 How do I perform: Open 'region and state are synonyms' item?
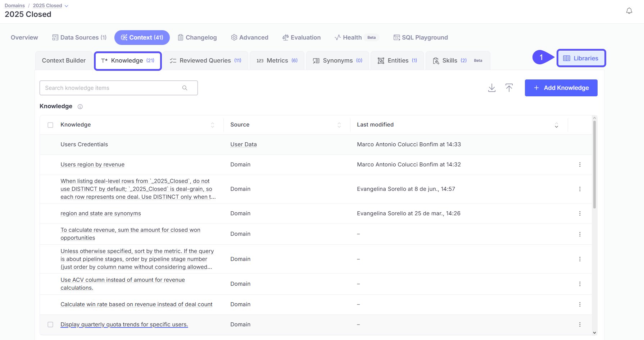[101, 213]
